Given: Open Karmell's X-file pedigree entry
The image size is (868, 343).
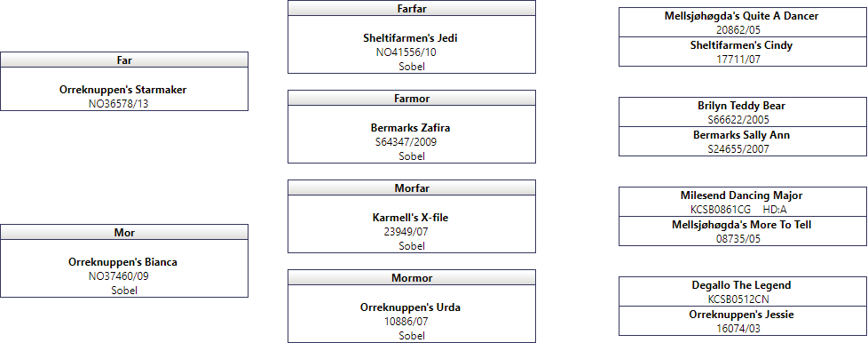Looking at the screenshot, I should pos(410,218).
